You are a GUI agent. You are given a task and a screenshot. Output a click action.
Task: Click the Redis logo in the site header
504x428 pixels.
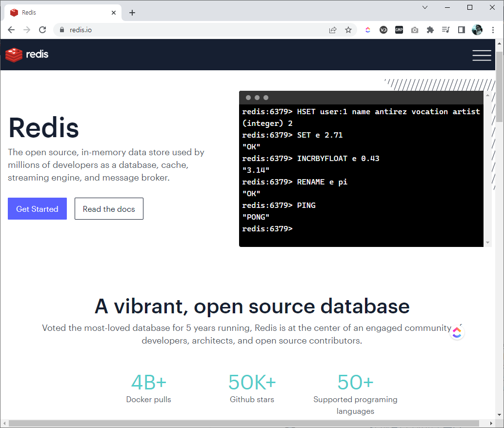tap(27, 55)
